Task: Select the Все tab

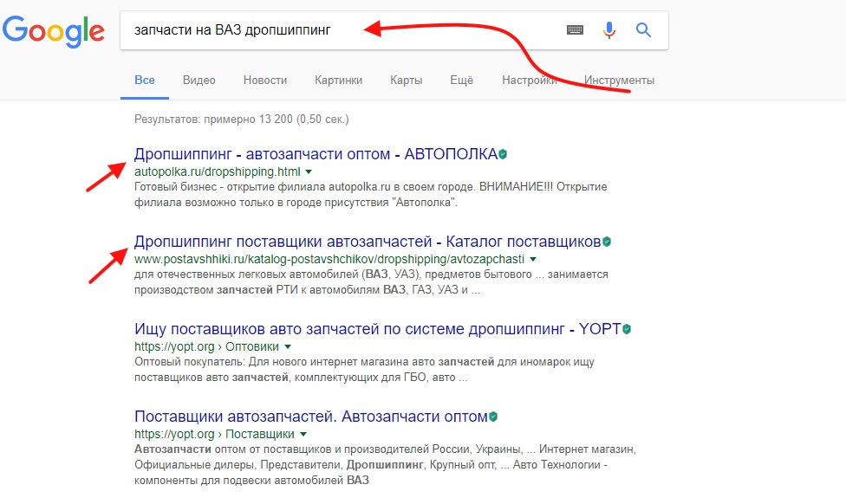Action: (x=145, y=81)
